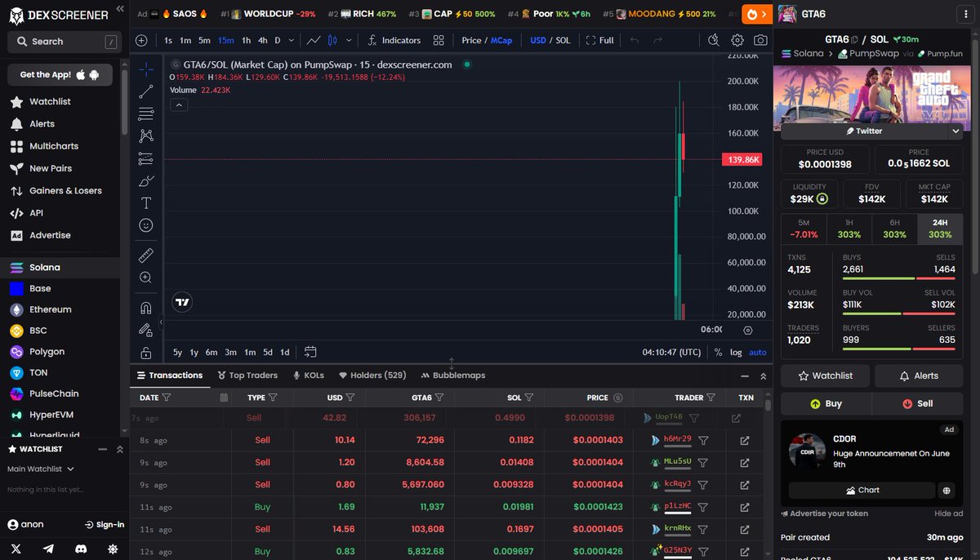Open trending tokens flame button
Screen dimensions: 980x560
click(x=757, y=14)
